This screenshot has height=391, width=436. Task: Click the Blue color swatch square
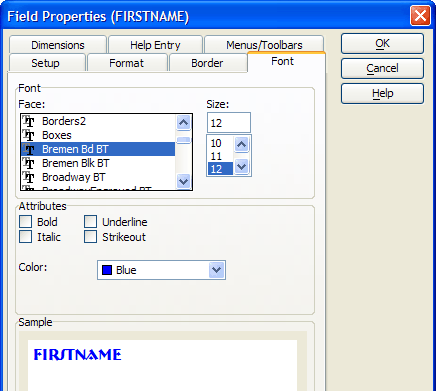107,270
